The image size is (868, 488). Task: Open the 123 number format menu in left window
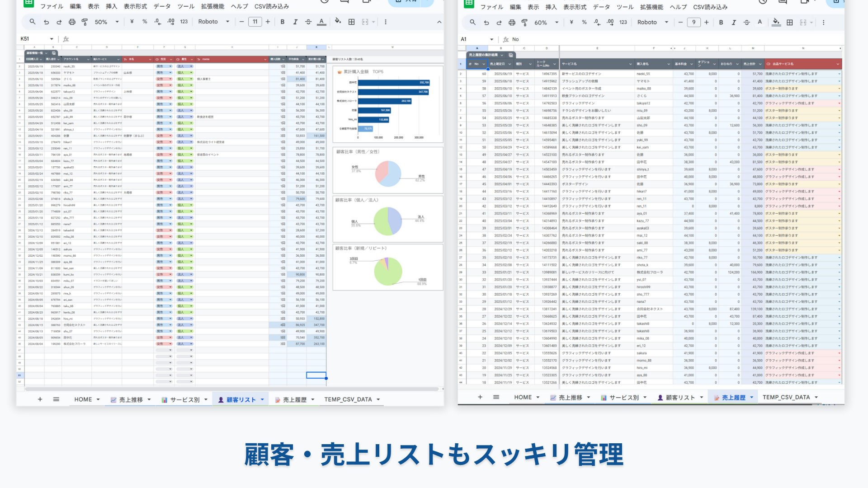tap(184, 22)
